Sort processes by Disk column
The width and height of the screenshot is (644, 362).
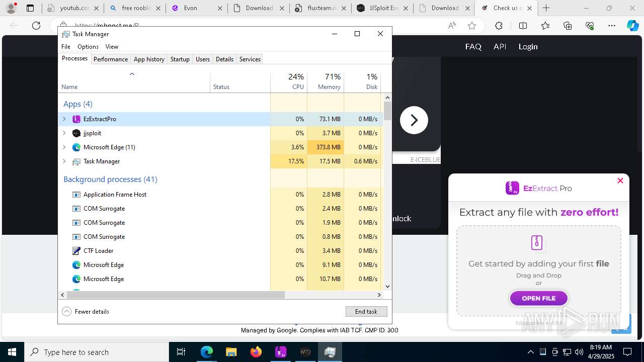[362, 82]
